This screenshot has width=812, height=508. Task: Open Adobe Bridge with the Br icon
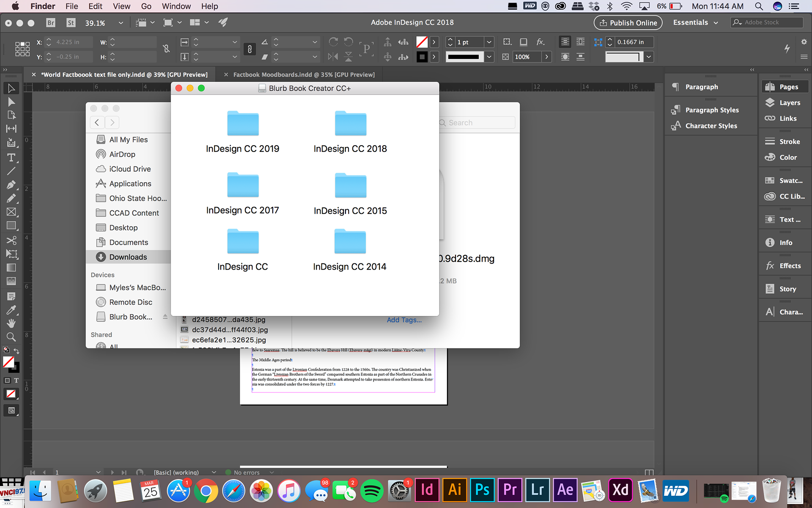[51, 23]
